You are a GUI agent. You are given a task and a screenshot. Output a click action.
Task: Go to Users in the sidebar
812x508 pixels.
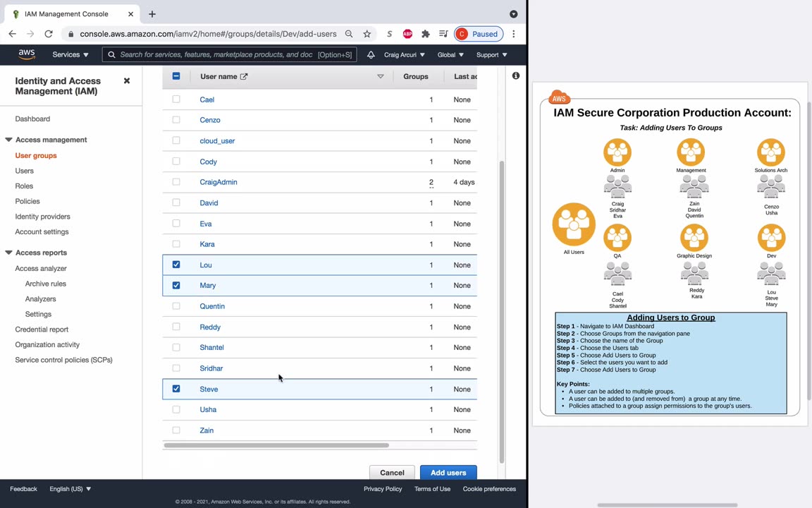click(25, 171)
